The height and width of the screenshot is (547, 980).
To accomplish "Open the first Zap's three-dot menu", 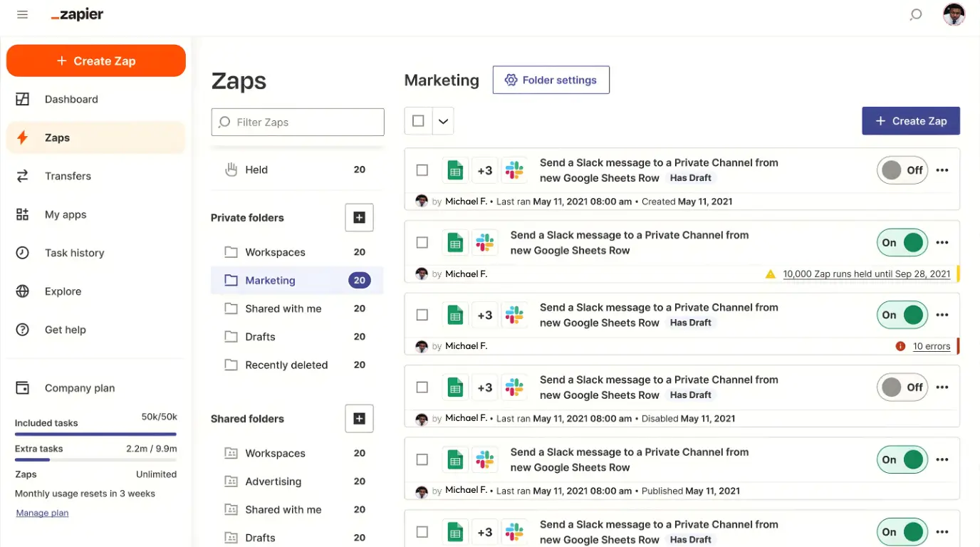I will [x=942, y=170].
